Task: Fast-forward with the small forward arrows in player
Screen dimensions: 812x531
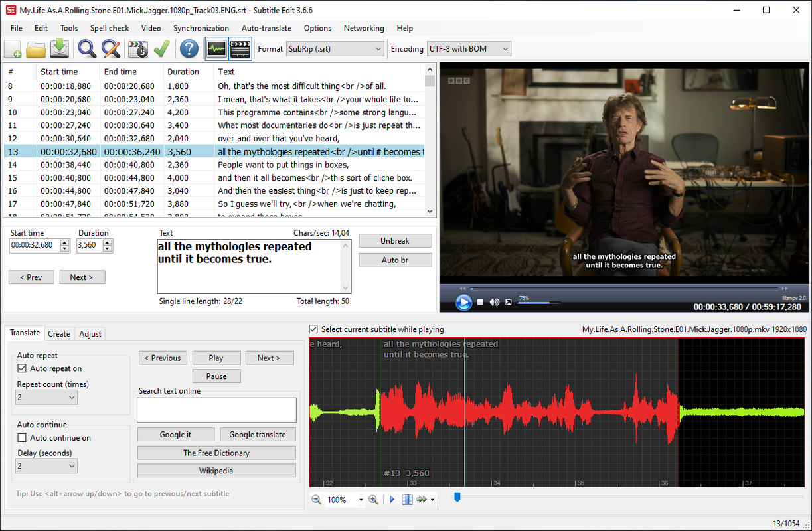Action: pos(784,288)
